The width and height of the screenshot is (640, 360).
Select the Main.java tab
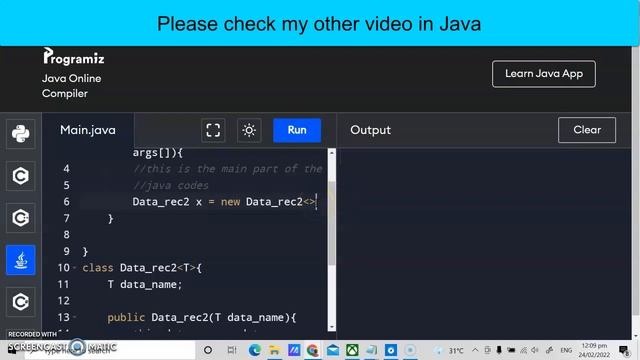(x=88, y=130)
